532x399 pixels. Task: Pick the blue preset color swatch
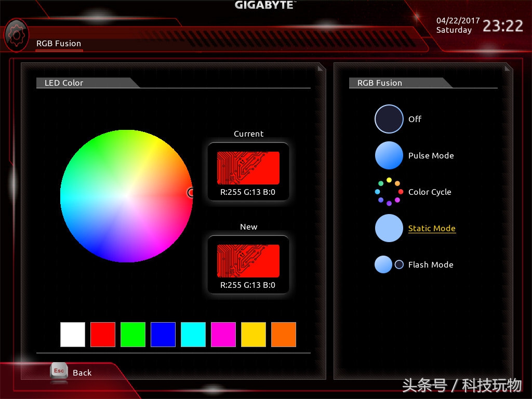point(163,335)
